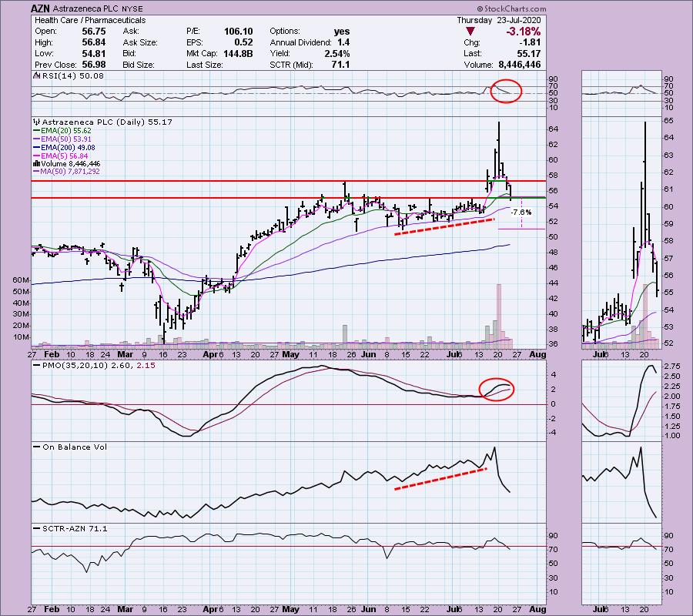Click the red down-triangle change indicator

(x=470, y=32)
